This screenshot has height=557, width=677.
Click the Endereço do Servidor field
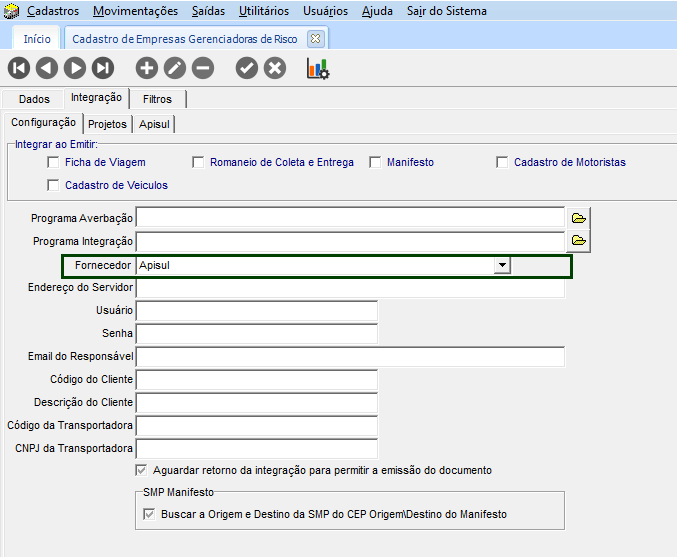point(350,288)
